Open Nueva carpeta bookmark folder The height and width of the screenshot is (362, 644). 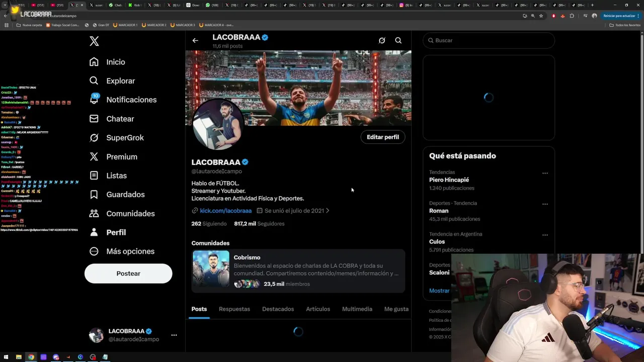[x=29, y=25]
